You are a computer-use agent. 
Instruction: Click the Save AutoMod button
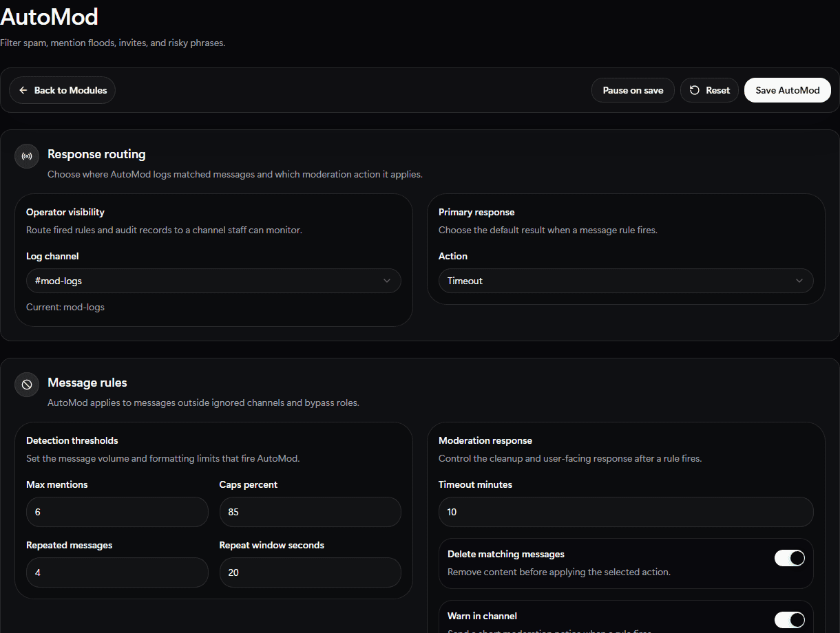[x=788, y=90]
